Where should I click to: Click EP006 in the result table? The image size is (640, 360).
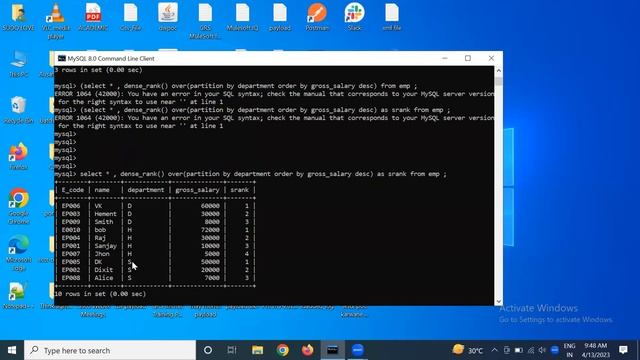71,206
